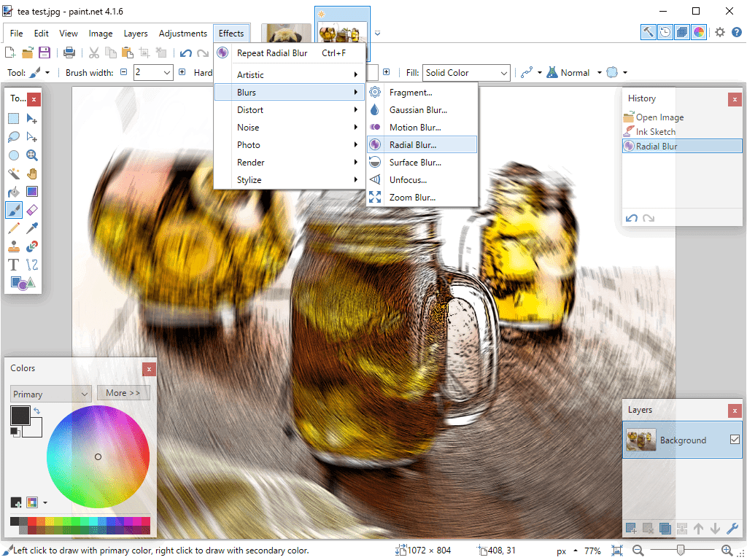Click the Undo arrow in main toolbar
The image size is (747, 560).
(186, 52)
